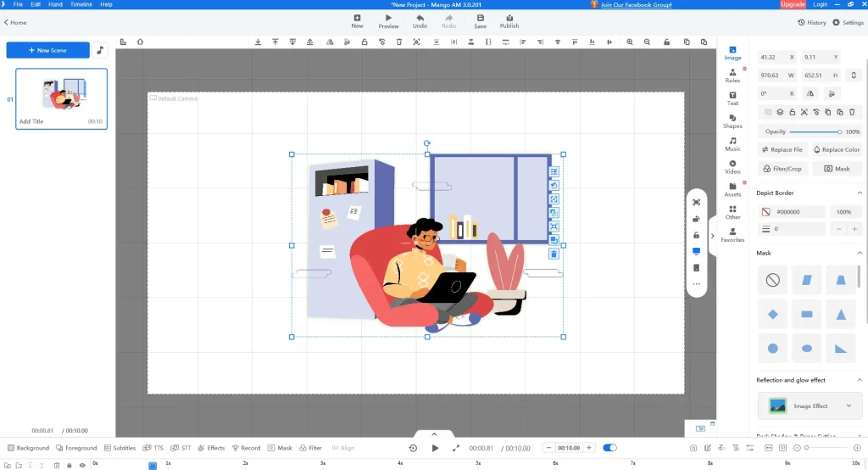Open the Shapes panel

pyautogui.click(x=732, y=120)
